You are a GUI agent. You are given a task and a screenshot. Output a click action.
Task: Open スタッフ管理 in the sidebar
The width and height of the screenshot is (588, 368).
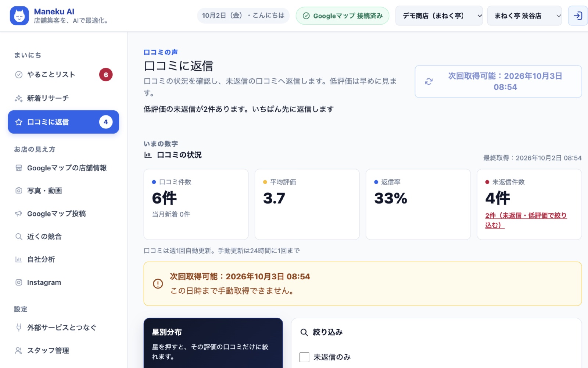[64, 350]
